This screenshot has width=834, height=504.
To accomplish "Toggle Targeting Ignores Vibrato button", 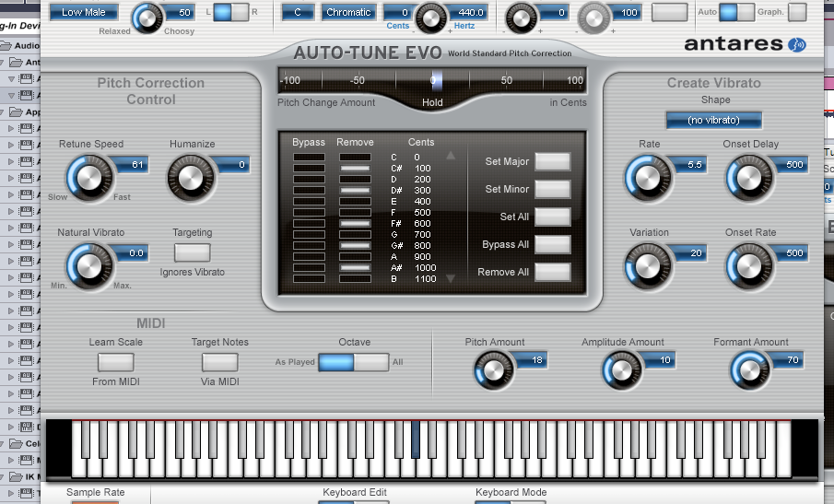I will click(193, 252).
